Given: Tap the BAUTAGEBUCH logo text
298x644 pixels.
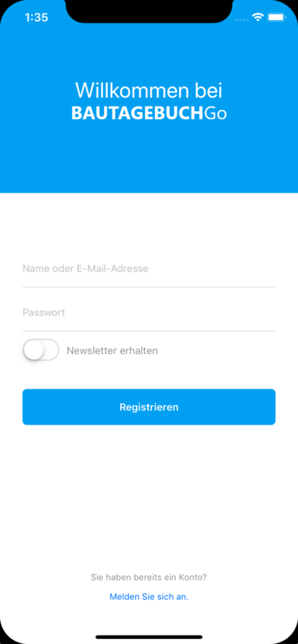Looking at the screenshot, I should (x=137, y=113).
